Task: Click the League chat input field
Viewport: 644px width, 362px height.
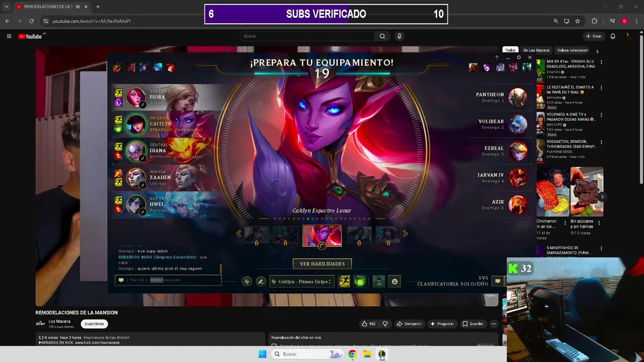Action: tap(169, 280)
